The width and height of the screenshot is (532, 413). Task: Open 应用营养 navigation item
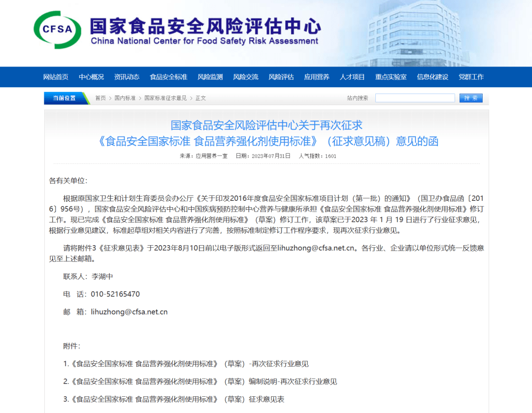[x=317, y=77]
